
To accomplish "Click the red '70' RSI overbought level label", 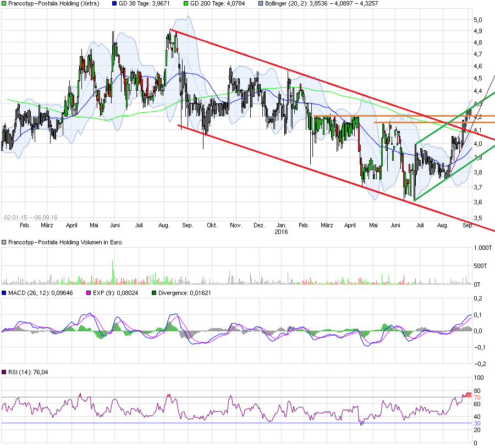I will (477, 397).
